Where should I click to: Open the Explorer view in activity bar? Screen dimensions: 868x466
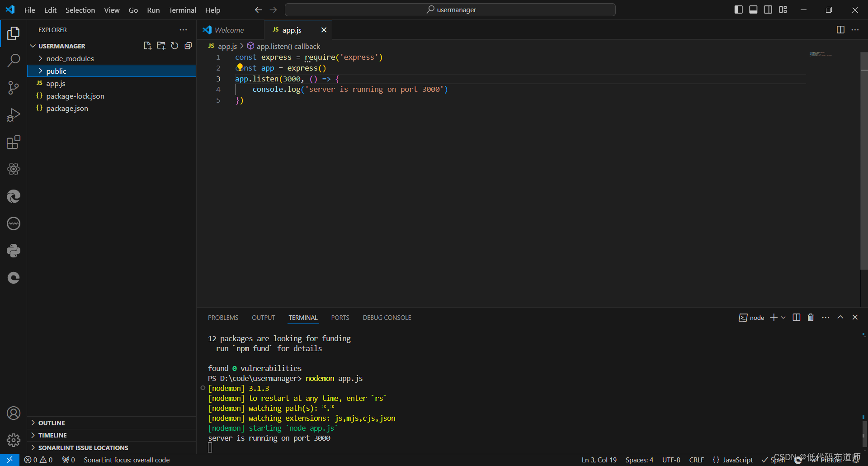[14, 33]
